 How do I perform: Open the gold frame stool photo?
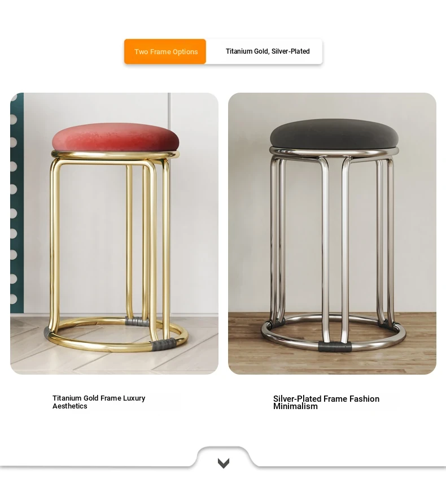(x=114, y=233)
